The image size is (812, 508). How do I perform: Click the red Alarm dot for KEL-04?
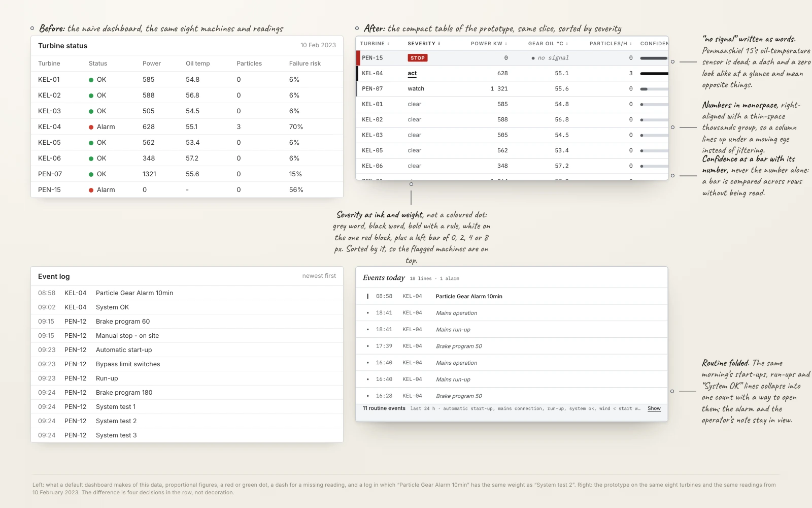click(x=91, y=127)
